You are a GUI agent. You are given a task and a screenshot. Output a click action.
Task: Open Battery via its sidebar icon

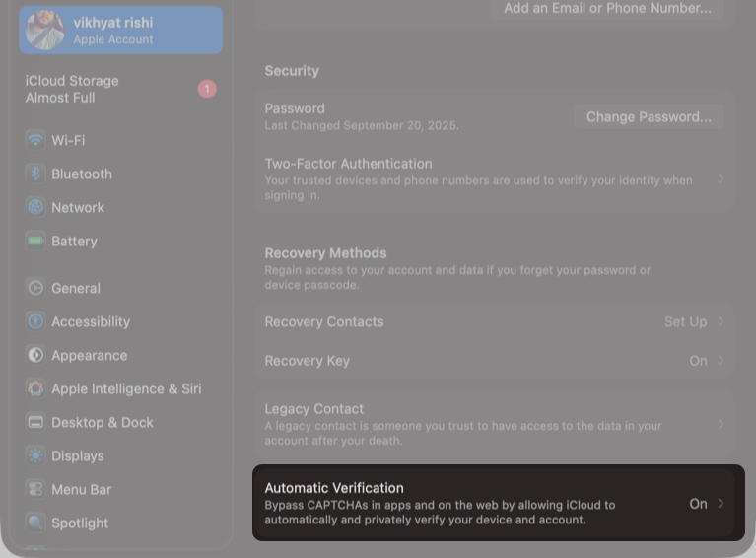[35, 241]
